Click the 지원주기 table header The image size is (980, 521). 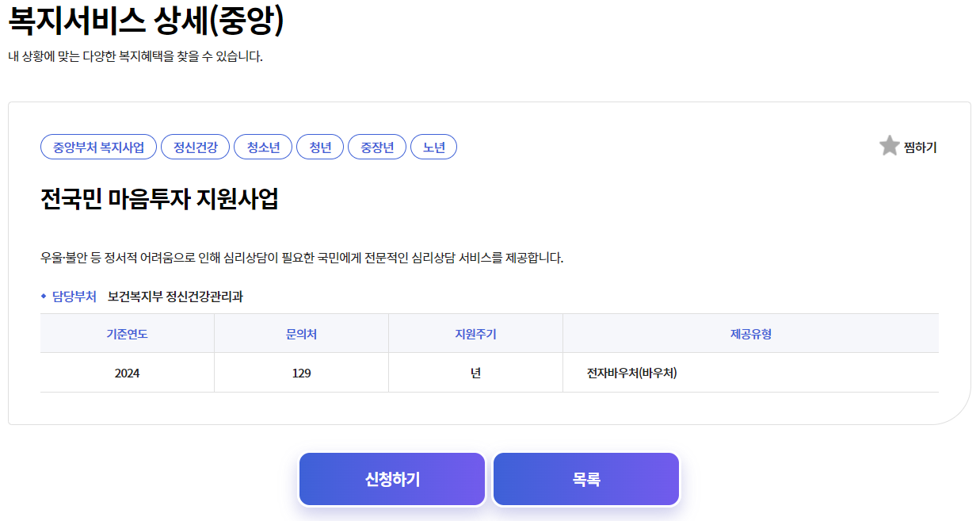click(x=475, y=333)
